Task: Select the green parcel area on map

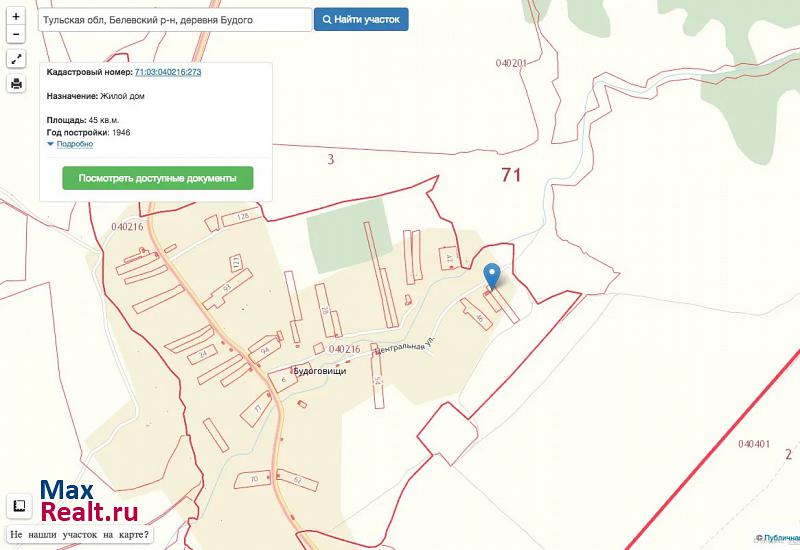Action: point(346,234)
